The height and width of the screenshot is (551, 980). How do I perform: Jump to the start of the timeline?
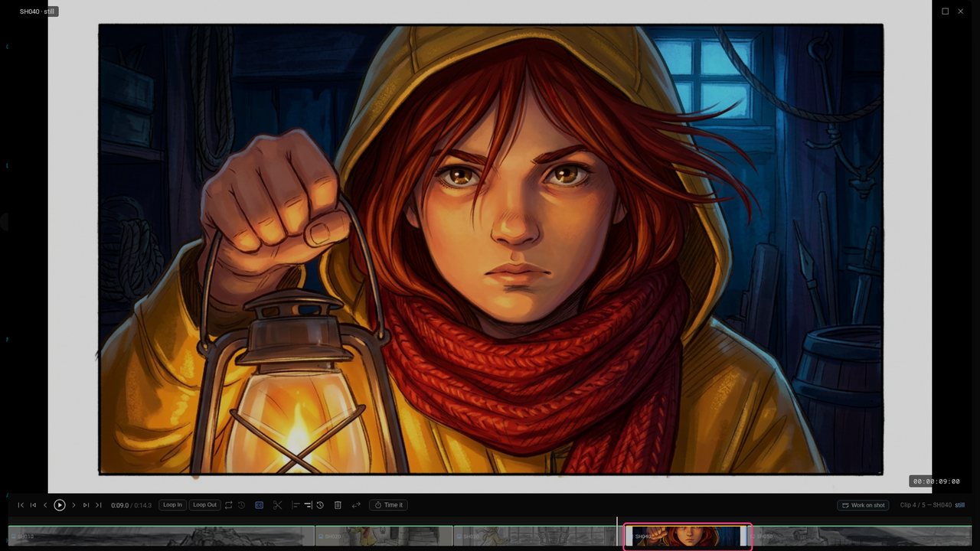[x=21, y=505]
